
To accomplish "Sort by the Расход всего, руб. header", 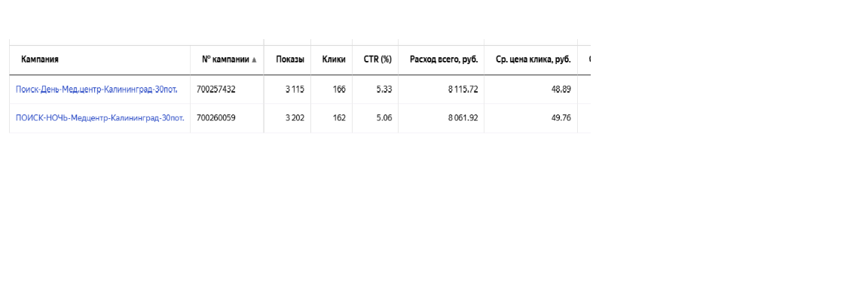I will pos(444,60).
